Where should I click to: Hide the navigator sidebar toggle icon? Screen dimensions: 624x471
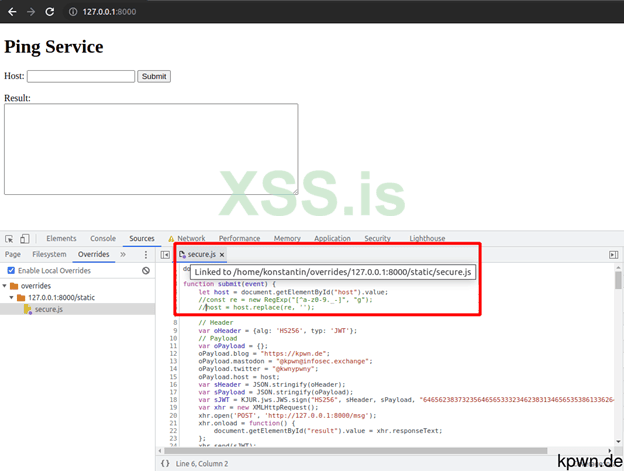pyautogui.click(x=165, y=255)
